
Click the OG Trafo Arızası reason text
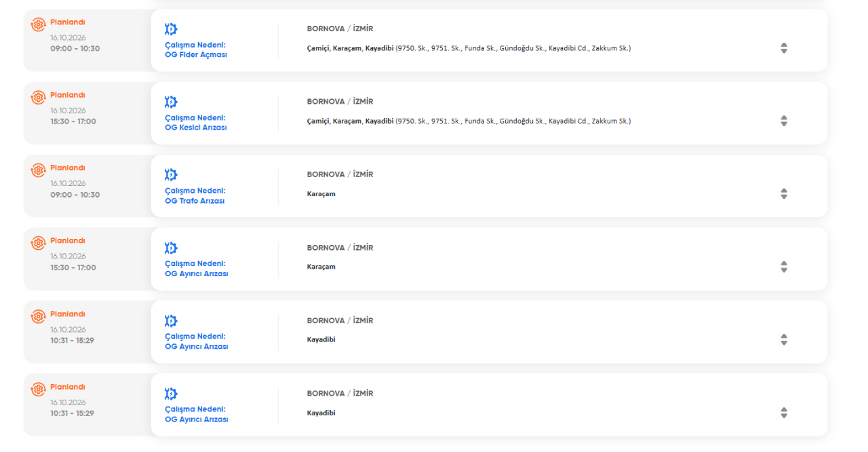click(195, 201)
